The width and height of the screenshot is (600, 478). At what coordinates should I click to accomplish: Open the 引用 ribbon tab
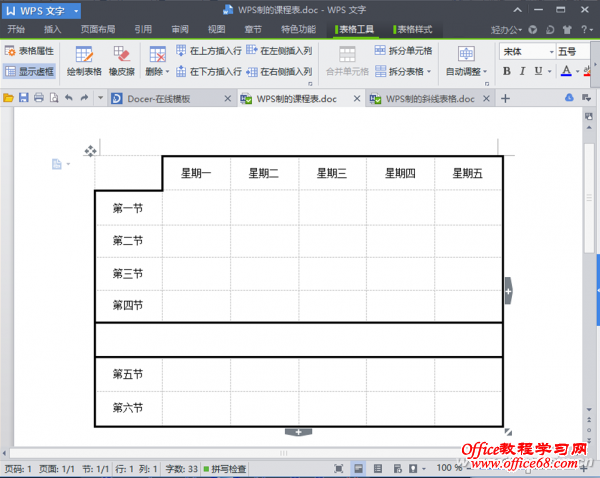coord(143,29)
